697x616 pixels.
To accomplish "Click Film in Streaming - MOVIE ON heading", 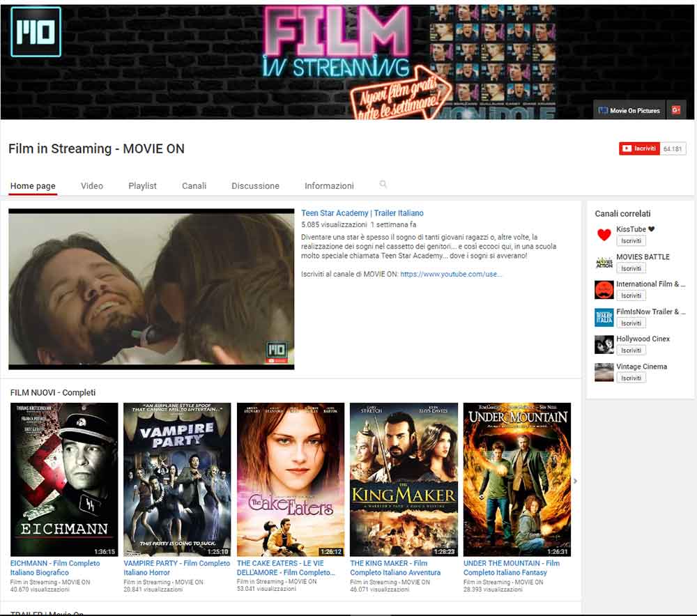I will point(96,148).
